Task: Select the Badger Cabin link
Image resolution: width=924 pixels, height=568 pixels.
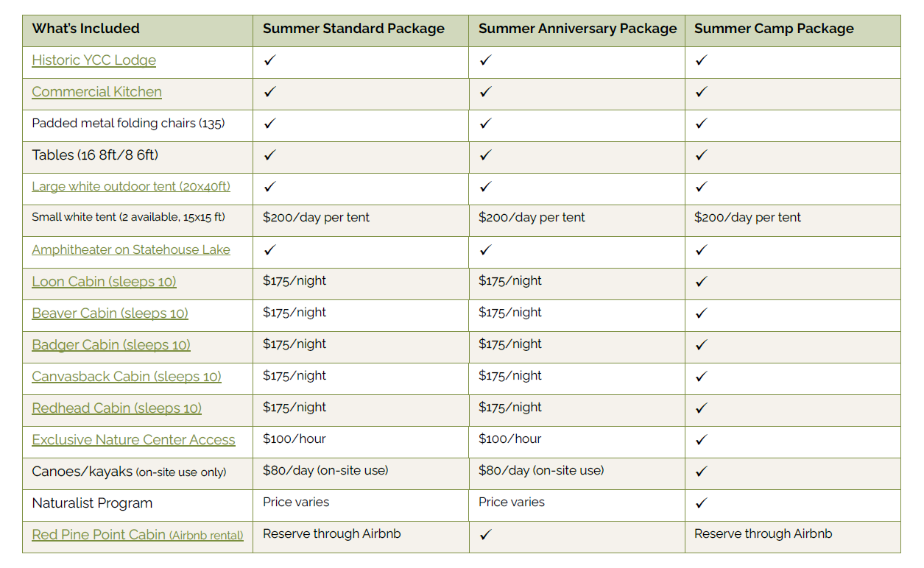Action: (110, 345)
